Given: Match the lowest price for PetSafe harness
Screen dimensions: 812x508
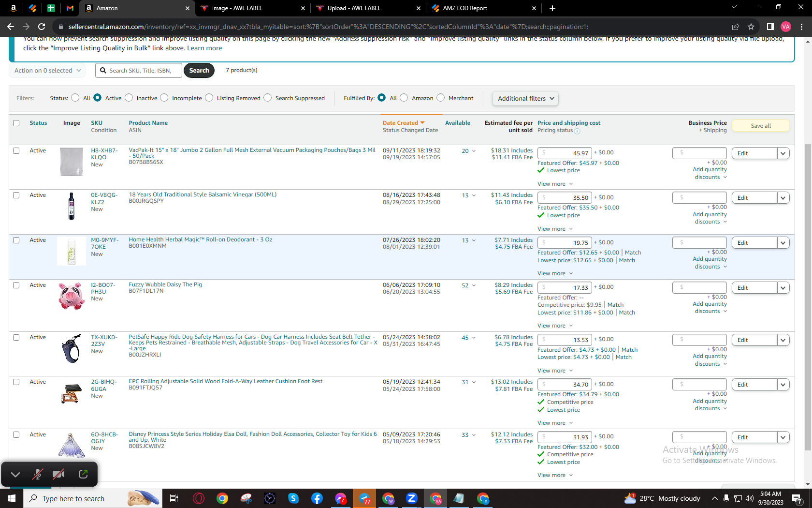Looking at the screenshot, I should pyautogui.click(x=623, y=357).
